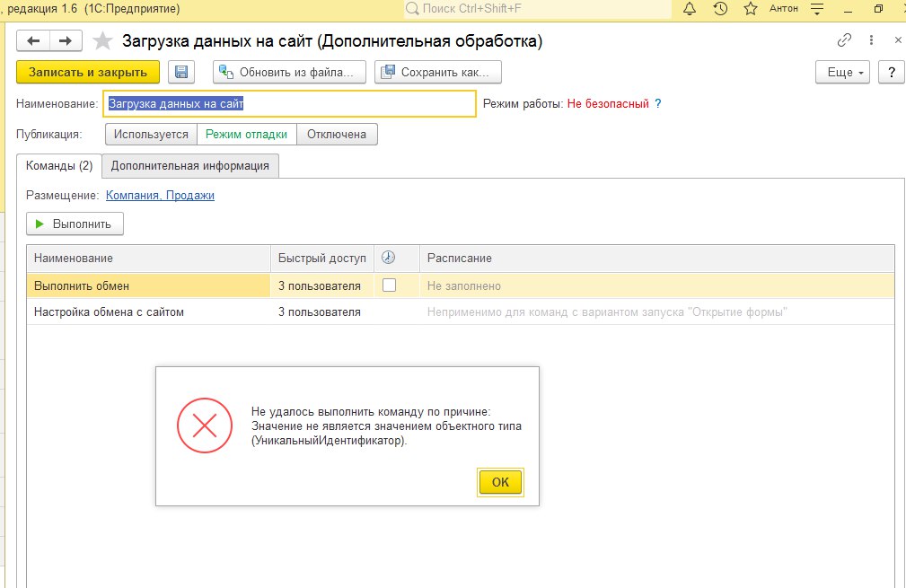Viewport: 906px width, 588px height.
Task: Open the history clock icon
Action: tap(720, 9)
